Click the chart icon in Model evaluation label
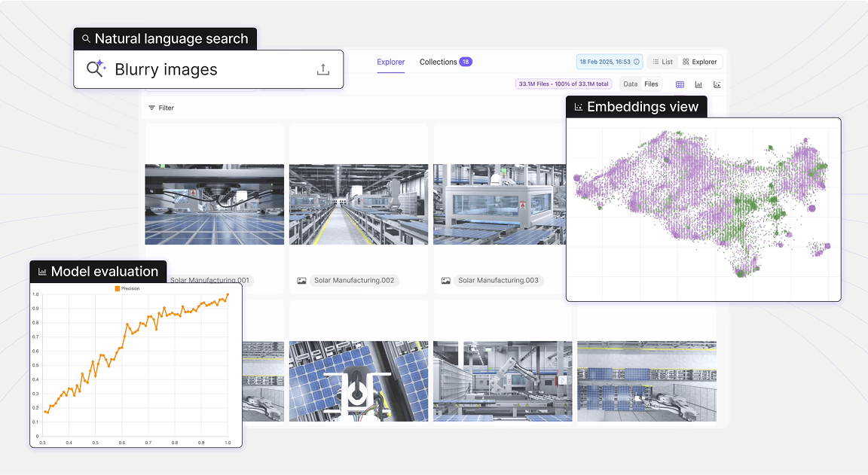Viewport: 868px width, 475px height. click(42, 272)
